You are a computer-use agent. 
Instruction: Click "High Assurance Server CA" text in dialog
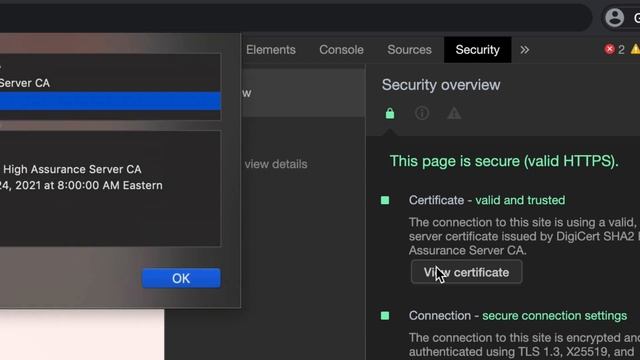pos(72,169)
